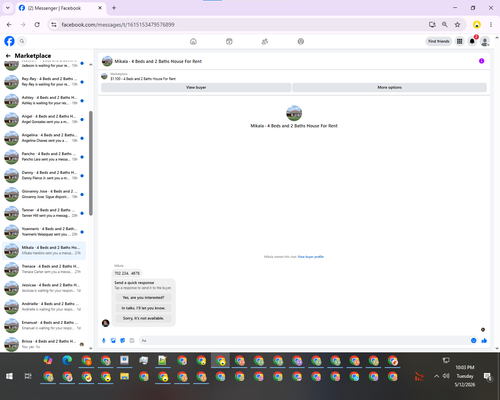Go to the Facebook Home icon

(193, 41)
